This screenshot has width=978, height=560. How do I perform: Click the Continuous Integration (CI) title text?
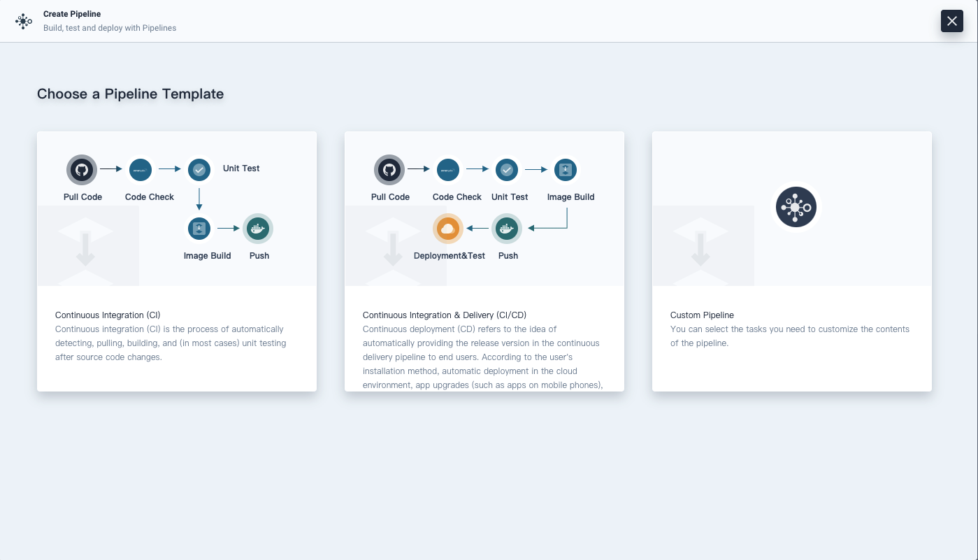click(107, 315)
